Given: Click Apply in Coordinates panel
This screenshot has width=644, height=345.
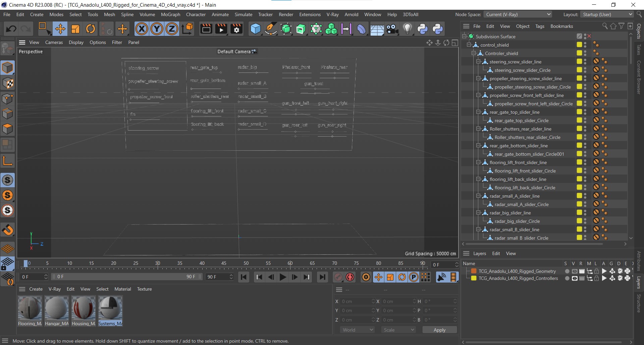Looking at the screenshot, I should tap(439, 330).
